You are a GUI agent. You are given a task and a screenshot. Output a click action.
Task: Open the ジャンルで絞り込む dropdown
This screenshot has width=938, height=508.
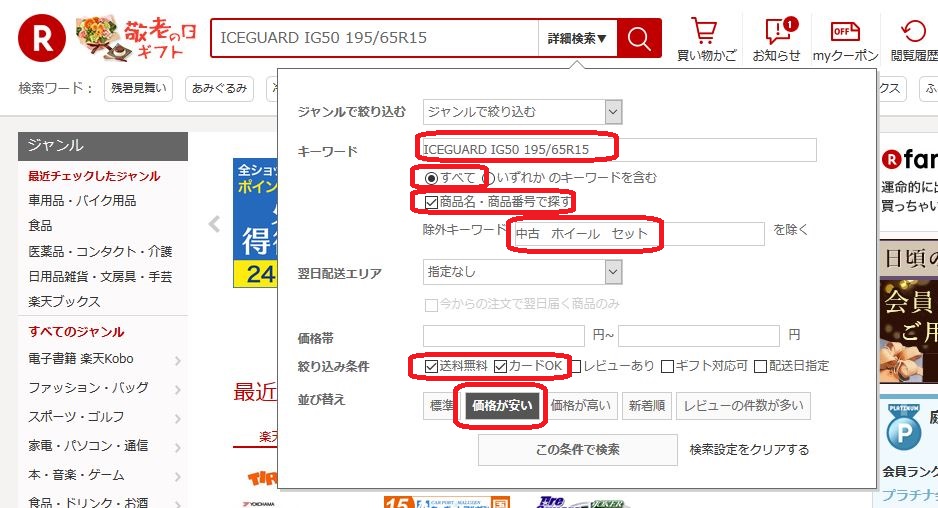pos(522,112)
